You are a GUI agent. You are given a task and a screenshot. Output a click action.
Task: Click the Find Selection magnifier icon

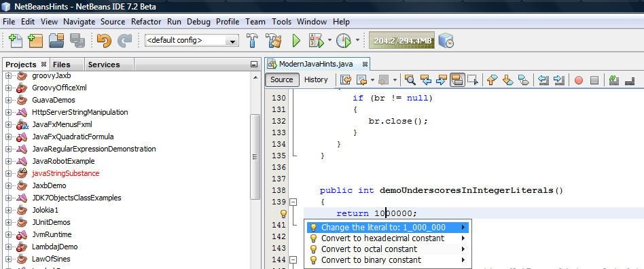410,80
